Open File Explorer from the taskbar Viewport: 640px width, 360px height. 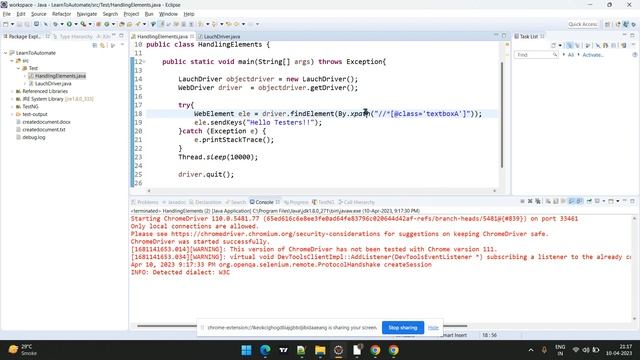(320, 350)
